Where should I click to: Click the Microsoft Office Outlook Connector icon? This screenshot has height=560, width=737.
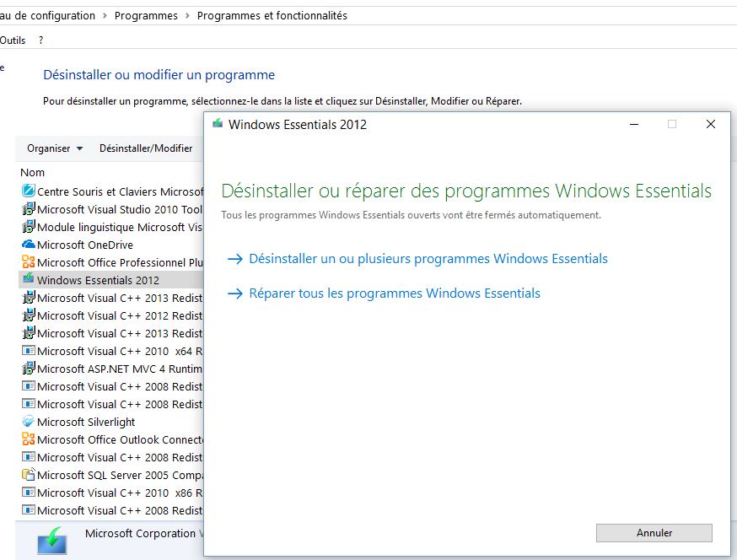click(x=28, y=439)
